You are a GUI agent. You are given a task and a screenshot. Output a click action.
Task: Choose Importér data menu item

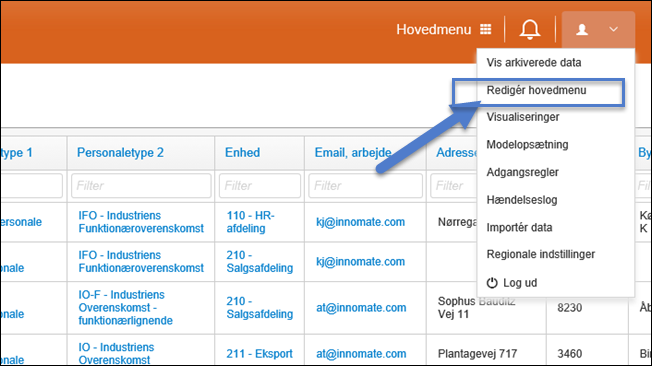[x=519, y=228]
